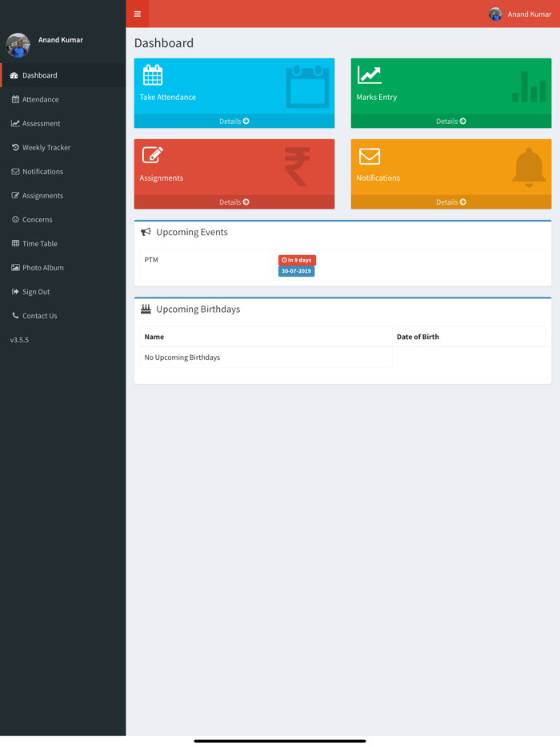Image resolution: width=560 pixels, height=747 pixels.
Task: Click the Weekly Tracker history icon
Action: pyautogui.click(x=15, y=147)
